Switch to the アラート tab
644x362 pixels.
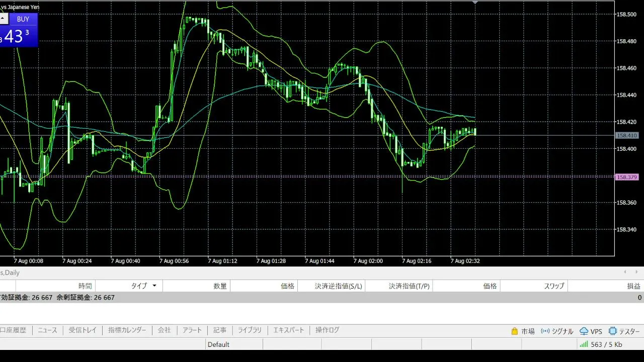point(192,330)
